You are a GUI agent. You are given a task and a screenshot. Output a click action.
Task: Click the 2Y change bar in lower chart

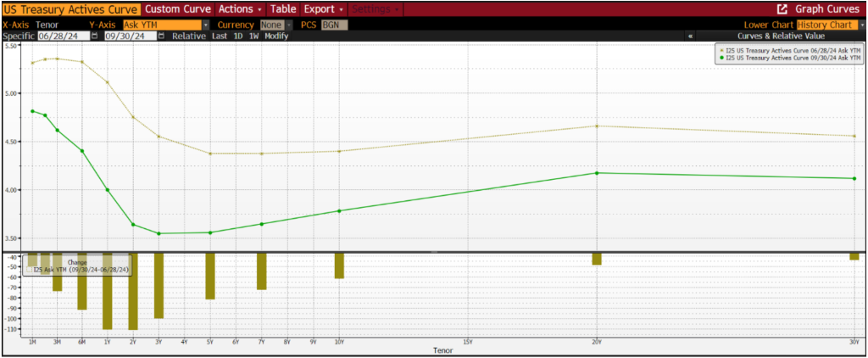point(133,292)
